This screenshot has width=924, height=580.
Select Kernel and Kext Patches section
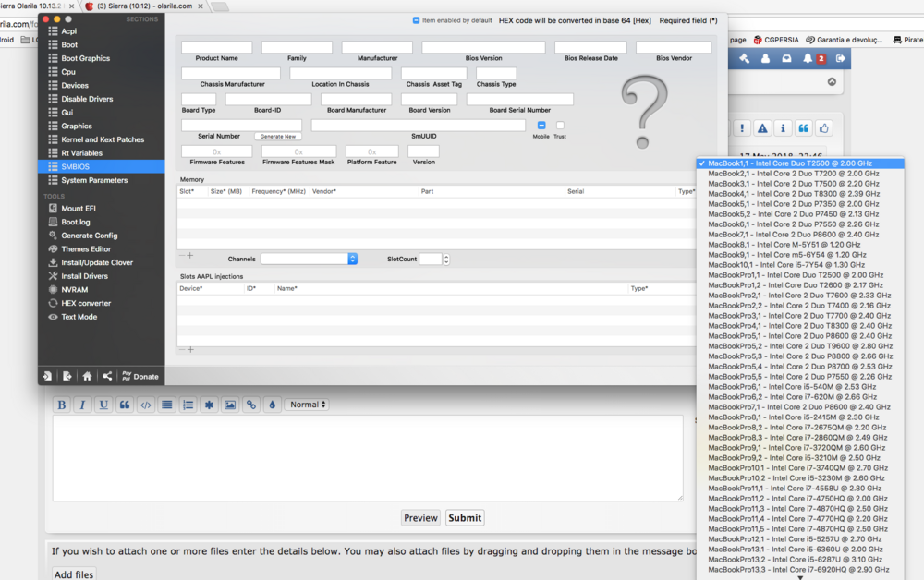(x=102, y=139)
